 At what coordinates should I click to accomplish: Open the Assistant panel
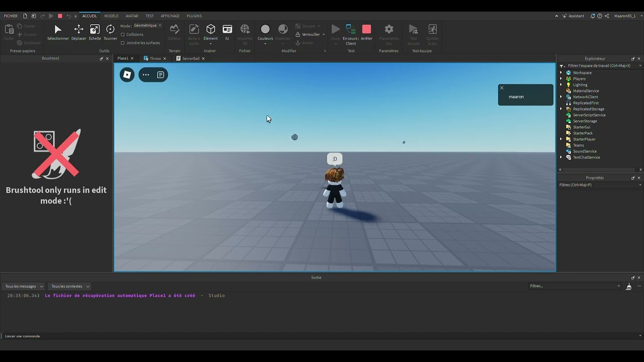point(574,16)
